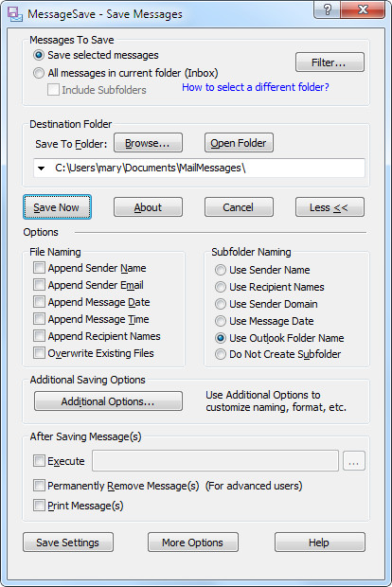Close the Save Messages dialog
The width and height of the screenshot is (392, 587).
click(363, 9)
